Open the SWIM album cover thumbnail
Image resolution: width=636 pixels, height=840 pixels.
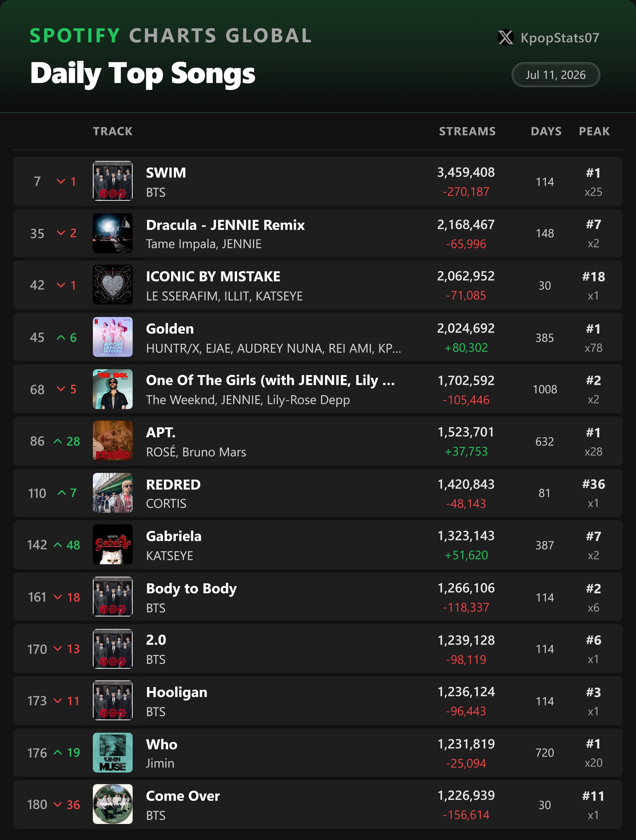point(113,181)
